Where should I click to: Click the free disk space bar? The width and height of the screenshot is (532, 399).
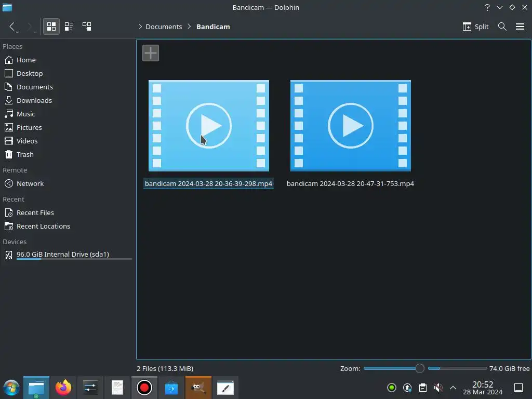tap(457, 368)
